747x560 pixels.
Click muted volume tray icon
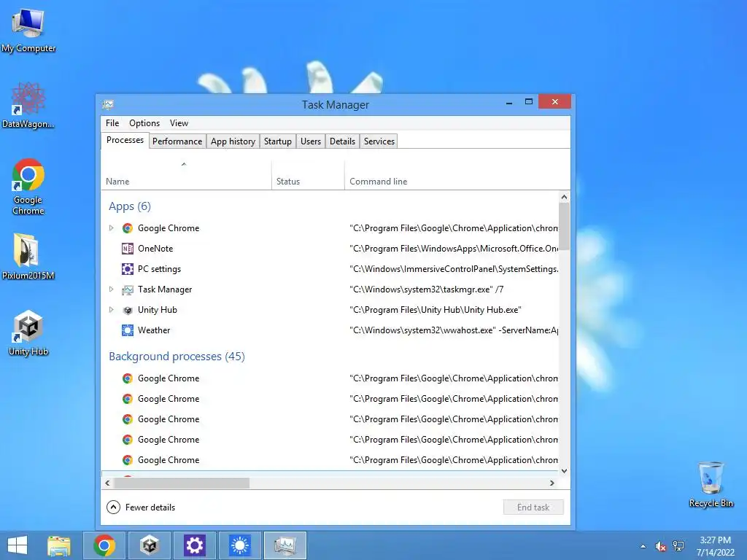click(661, 546)
